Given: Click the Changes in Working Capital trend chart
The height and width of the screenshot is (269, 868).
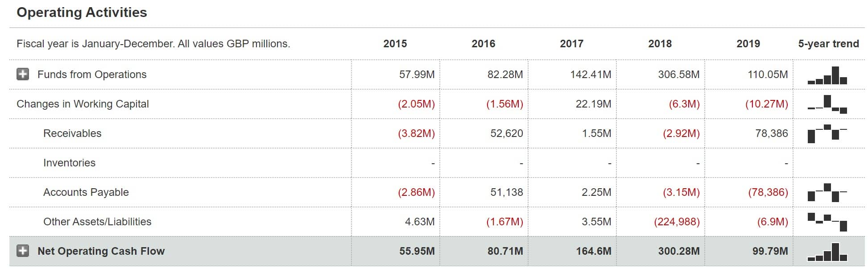Looking at the screenshot, I should [x=827, y=105].
